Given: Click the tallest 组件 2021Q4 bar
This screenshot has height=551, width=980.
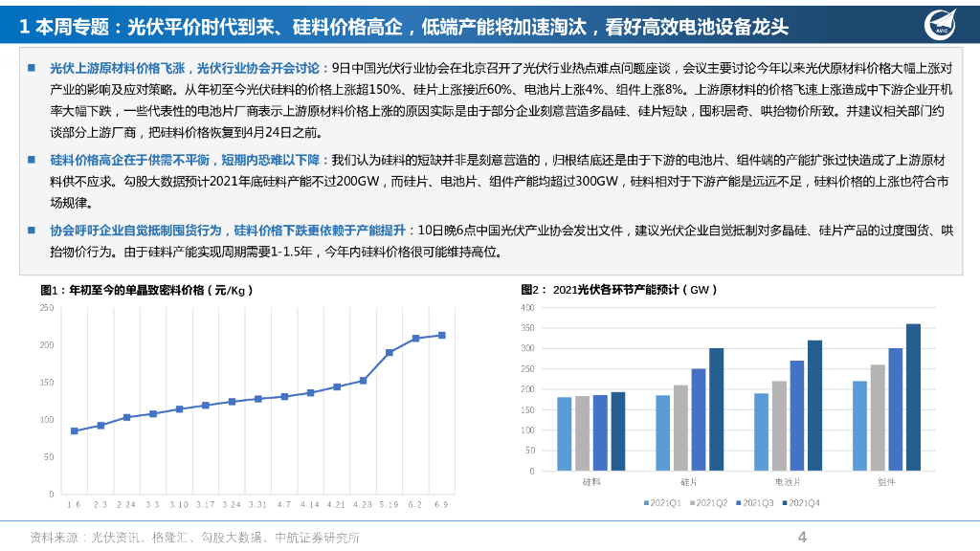Looking at the screenshot, I should tap(913, 397).
